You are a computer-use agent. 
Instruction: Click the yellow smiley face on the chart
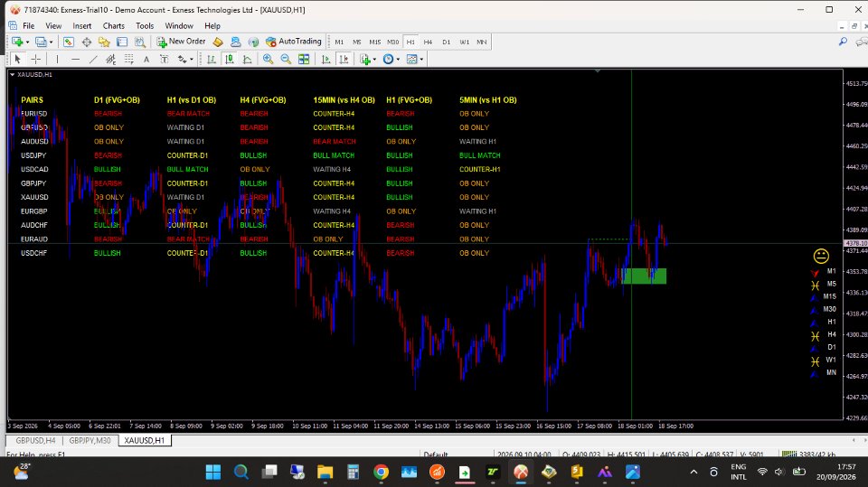point(821,256)
